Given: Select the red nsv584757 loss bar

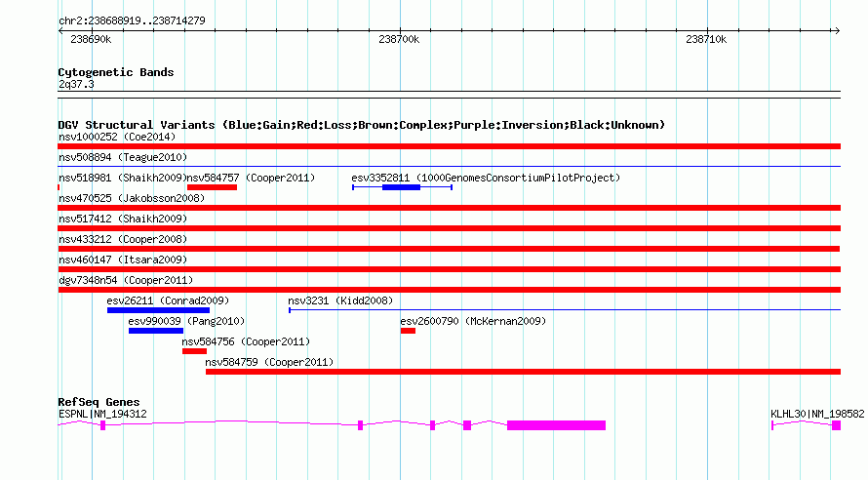Looking at the screenshot, I should pyautogui.click(x=212, y=187).
